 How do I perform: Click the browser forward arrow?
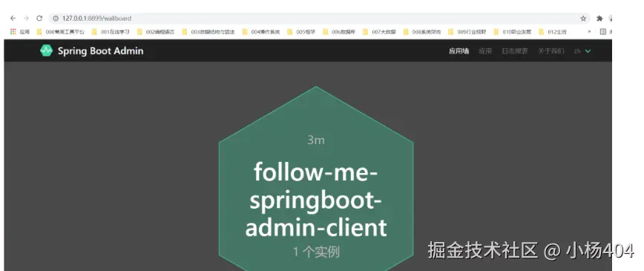click(x=26, y=18)
